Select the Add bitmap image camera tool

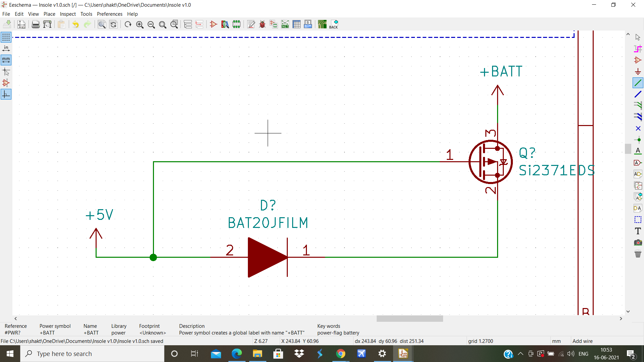pos(638,242)
